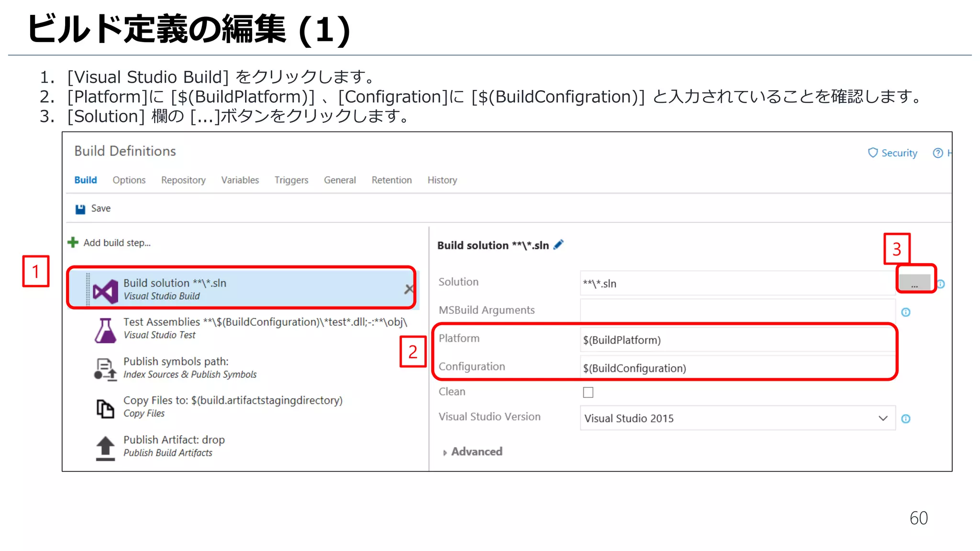Click info icon beside MSBuild Arguments
980x551 pixels.
(906, 312)
